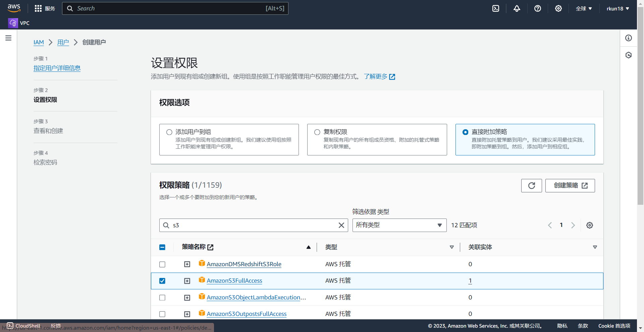Check the AmazonS3ObjectLambdaExecution checkbox
The height and width of the screenshot is (332, 644).
tap(162, 298)
